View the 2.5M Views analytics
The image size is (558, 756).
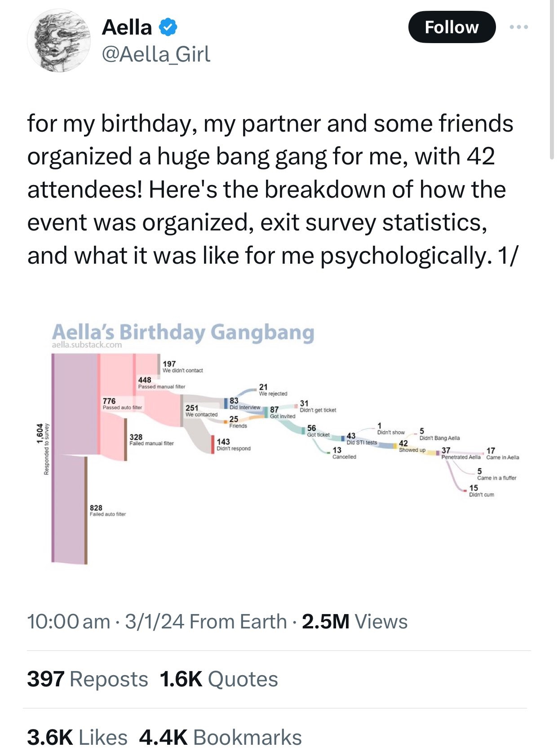354,622
